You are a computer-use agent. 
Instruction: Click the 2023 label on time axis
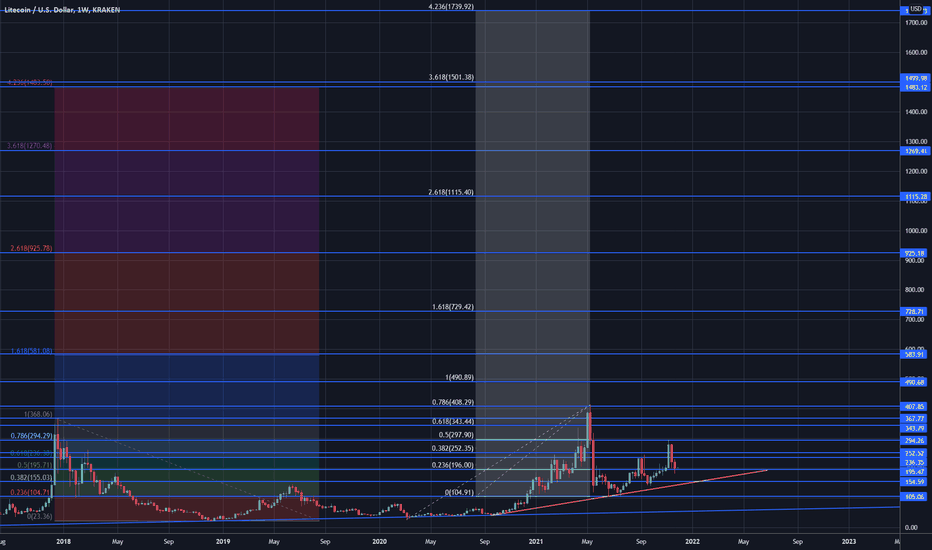[849, 542]
